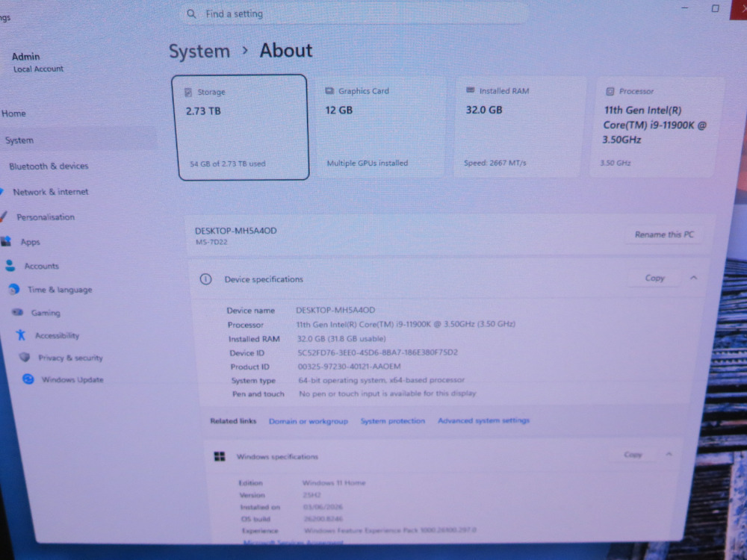Open Time & language settings
The width and height of the screenshot is (747, 560).
point(60,290)
